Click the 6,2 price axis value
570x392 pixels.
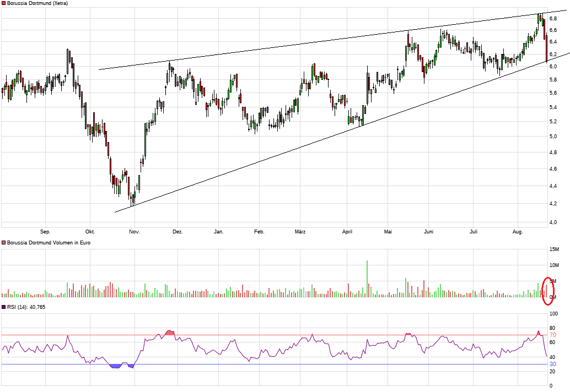pyautogui.click(x=553, y=54)
